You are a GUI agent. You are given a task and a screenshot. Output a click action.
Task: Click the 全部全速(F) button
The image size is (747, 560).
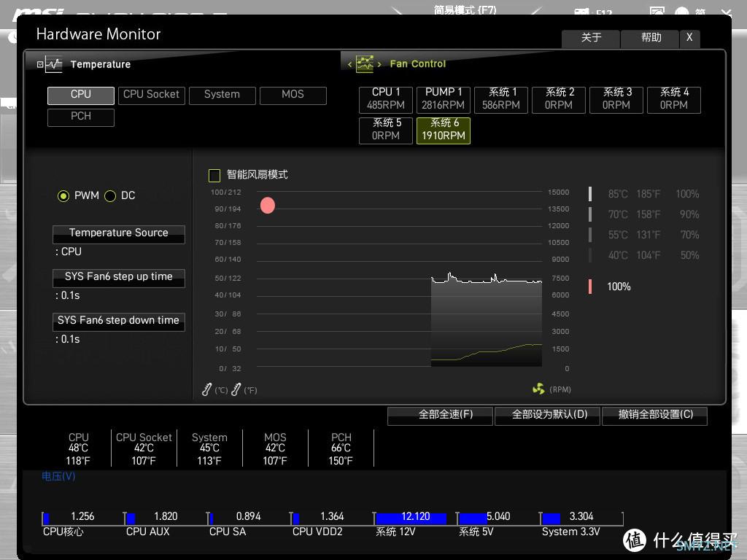pyautogui.click(x=445, y=415)
